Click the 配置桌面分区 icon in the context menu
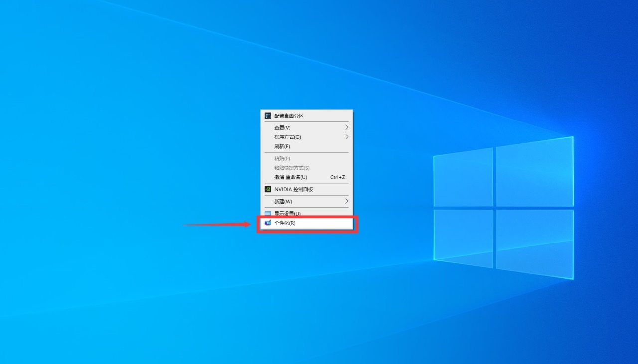The image size is (638, 364). click(268, 116)
